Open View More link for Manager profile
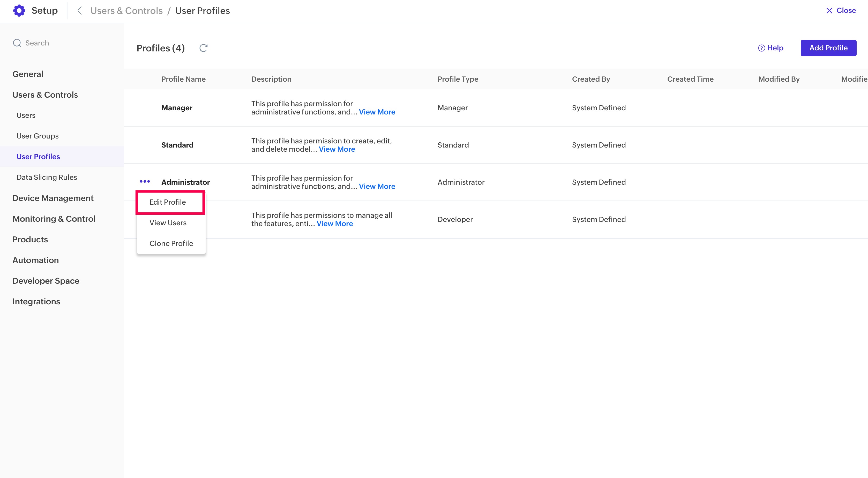Image resolution: width=868 pixels, height=478 pixels. pos(377,112)
